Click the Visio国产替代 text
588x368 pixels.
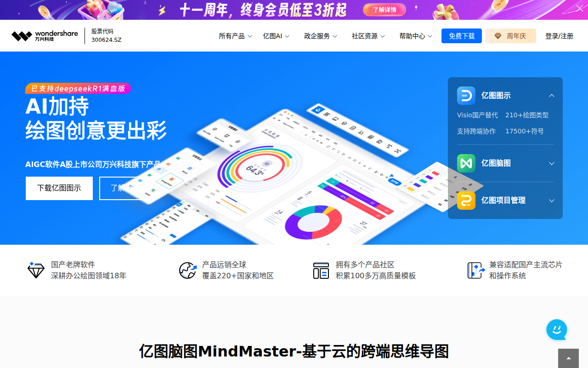[x=477, y=115]
